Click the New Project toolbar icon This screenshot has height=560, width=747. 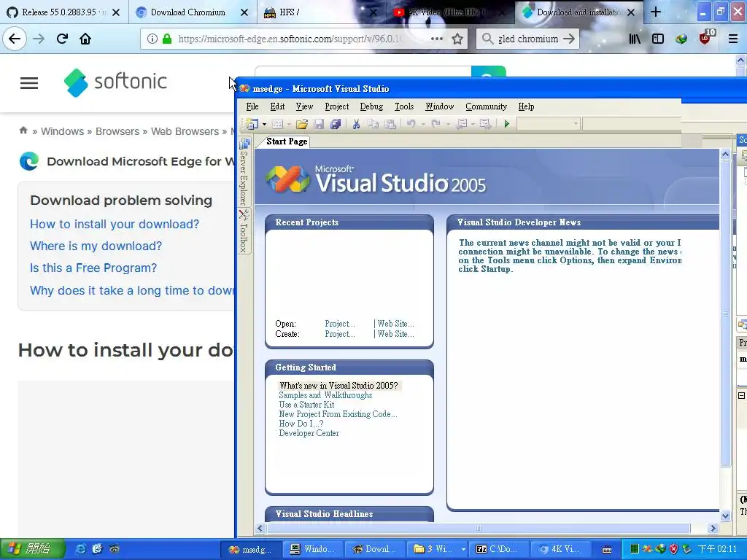click(252, 124)
